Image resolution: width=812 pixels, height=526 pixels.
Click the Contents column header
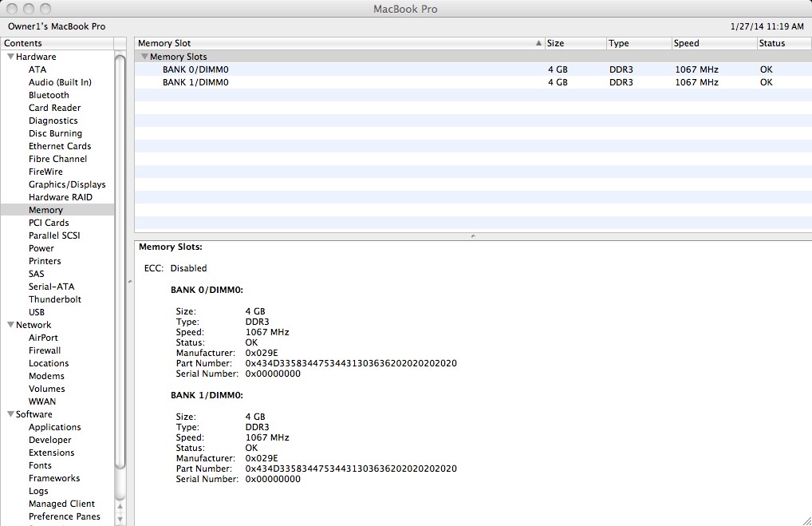click(57, 43)
